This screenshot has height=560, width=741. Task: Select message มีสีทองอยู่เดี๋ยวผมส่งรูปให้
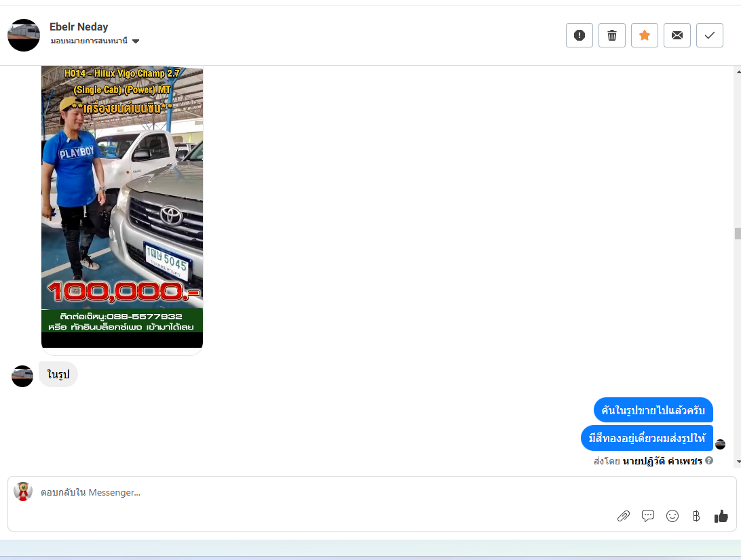[647, 438]
